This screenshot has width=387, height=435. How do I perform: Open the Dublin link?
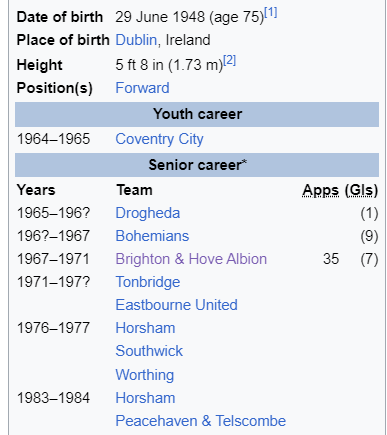(136, 40)
